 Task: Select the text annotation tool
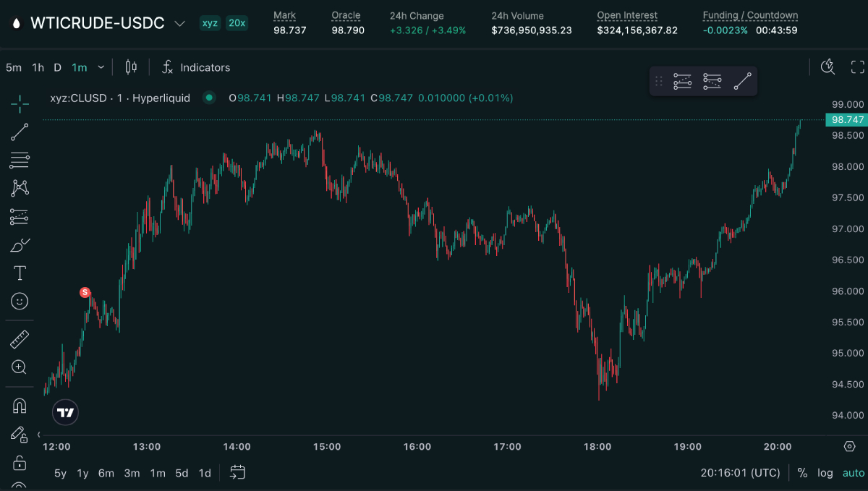(x=20, y=273)
